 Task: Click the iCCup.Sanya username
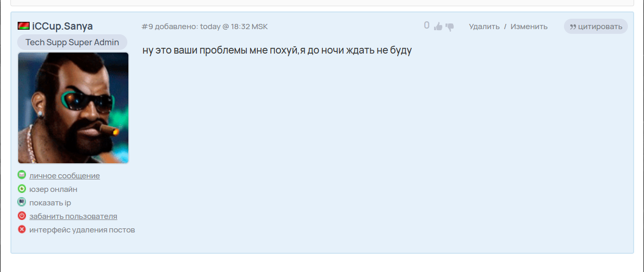62,26
